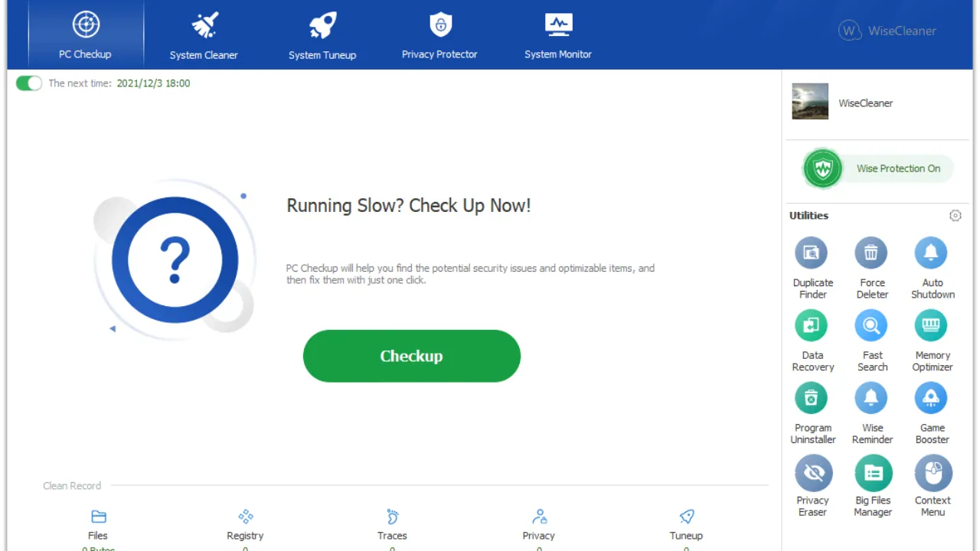Screen dimensions: 980x551
Task: Switch to the System Cleaner tab
Action: click(204, 34)
